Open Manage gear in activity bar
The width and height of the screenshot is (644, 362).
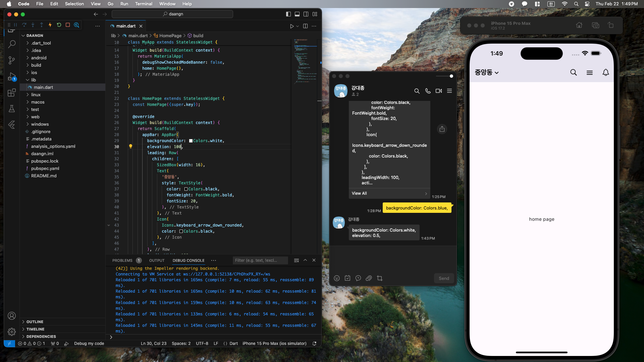pyautogui.click(x=12, y=332)
